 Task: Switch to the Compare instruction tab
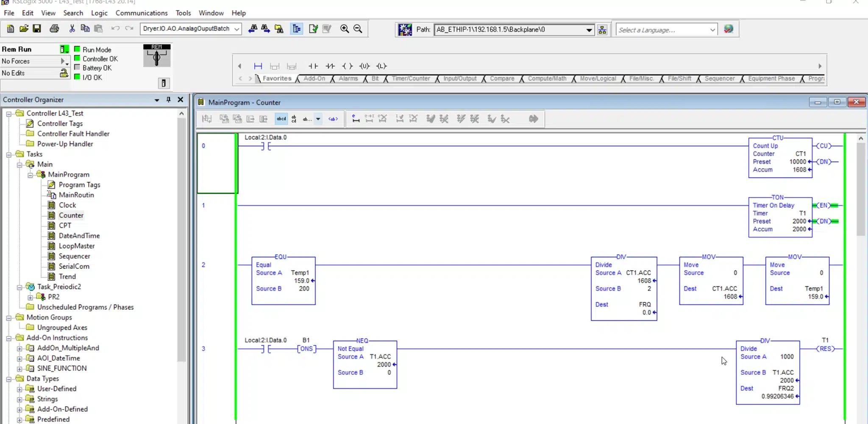502,78
